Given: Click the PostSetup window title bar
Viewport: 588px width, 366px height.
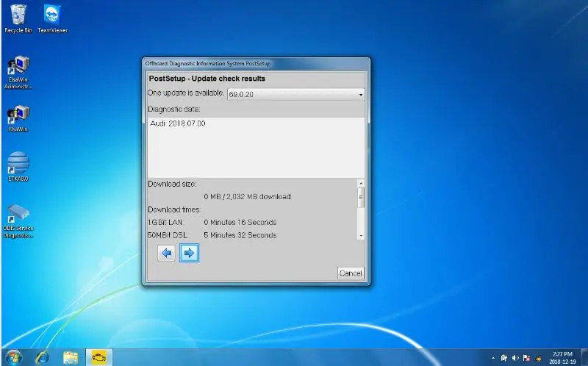Looking at the screenshot, I should click(x=256, y=63).
